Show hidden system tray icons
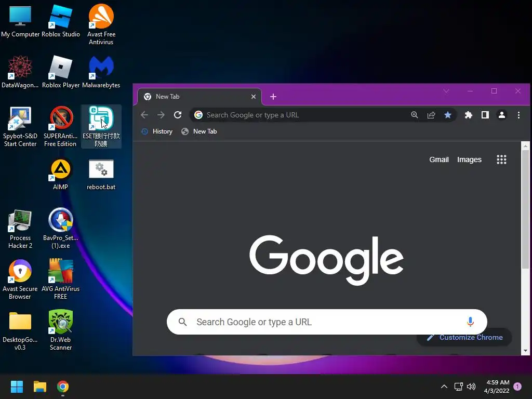The width and height of the screenshot is (532, 399). click(x=444, y=387)
